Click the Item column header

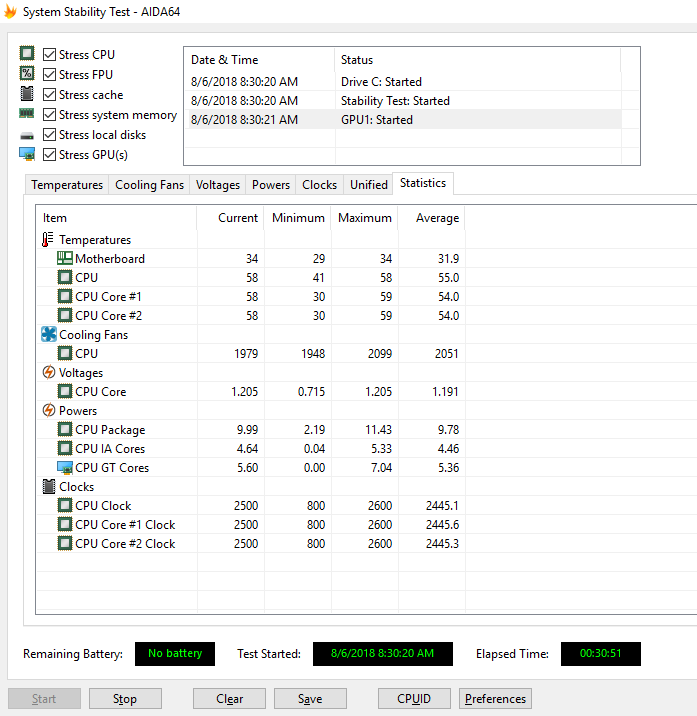116,218
